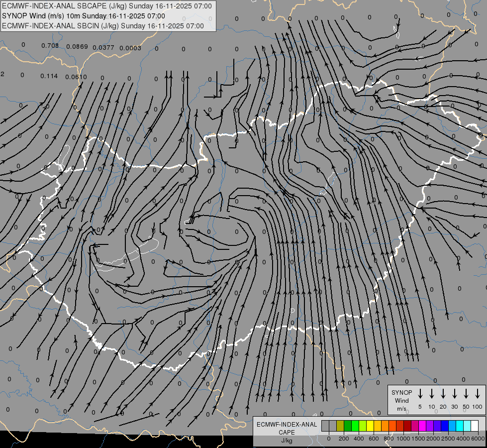The height and width of the screenshot is (448, 487).
Task: Click the 0.0003 value on the map
Action: point(130,48)
